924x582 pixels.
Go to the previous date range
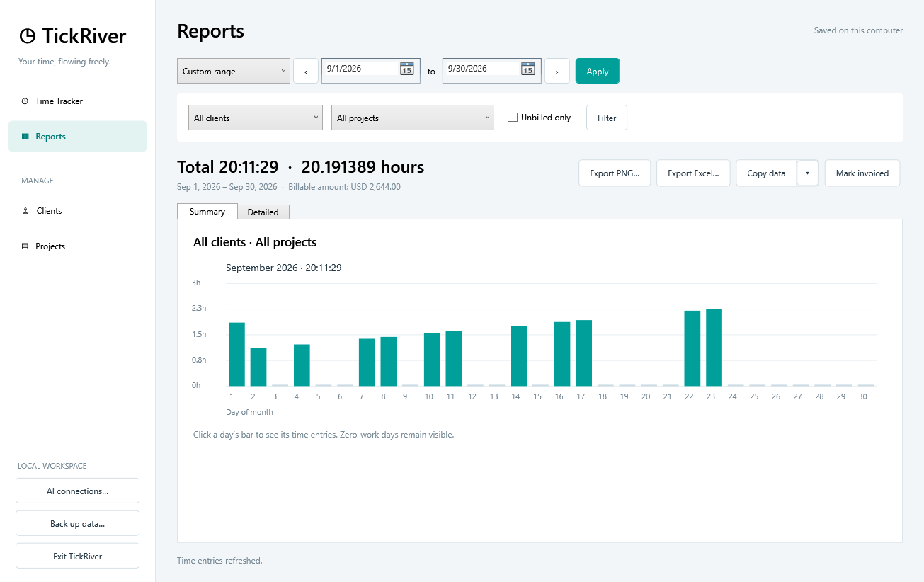point(306,71)
